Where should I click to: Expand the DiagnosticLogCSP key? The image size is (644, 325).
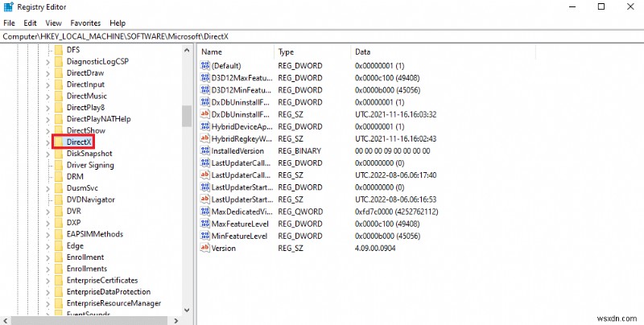click(47, 62)
